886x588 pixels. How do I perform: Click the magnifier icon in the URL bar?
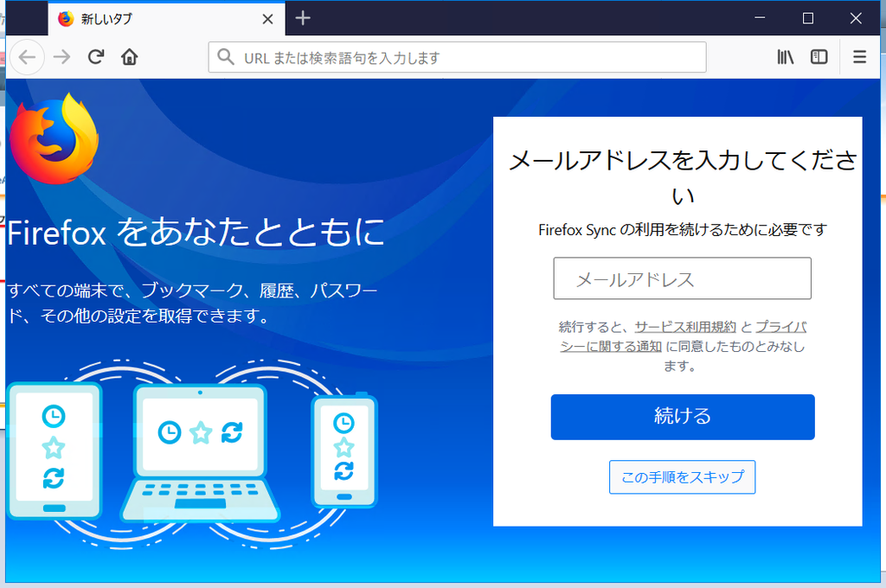226,57
